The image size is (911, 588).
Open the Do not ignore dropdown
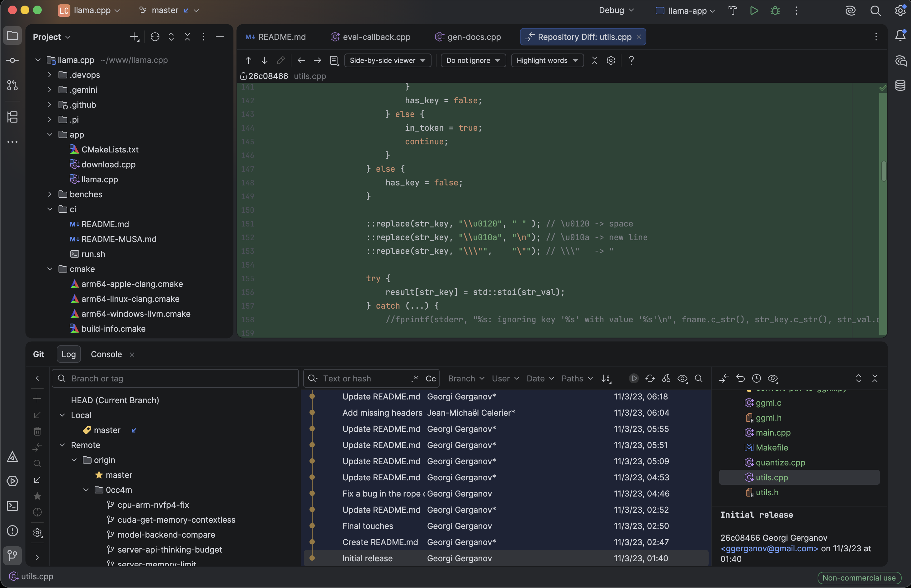click(473, 60)
